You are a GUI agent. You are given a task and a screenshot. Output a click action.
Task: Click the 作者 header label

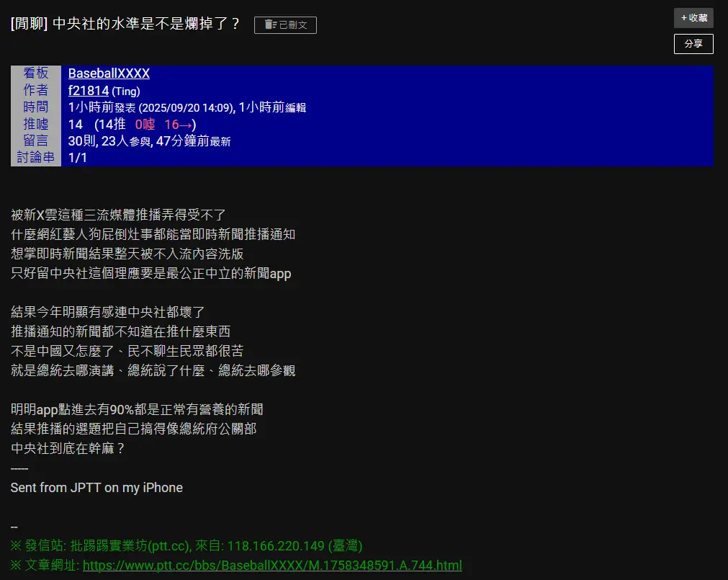click(x=36, y=90)
